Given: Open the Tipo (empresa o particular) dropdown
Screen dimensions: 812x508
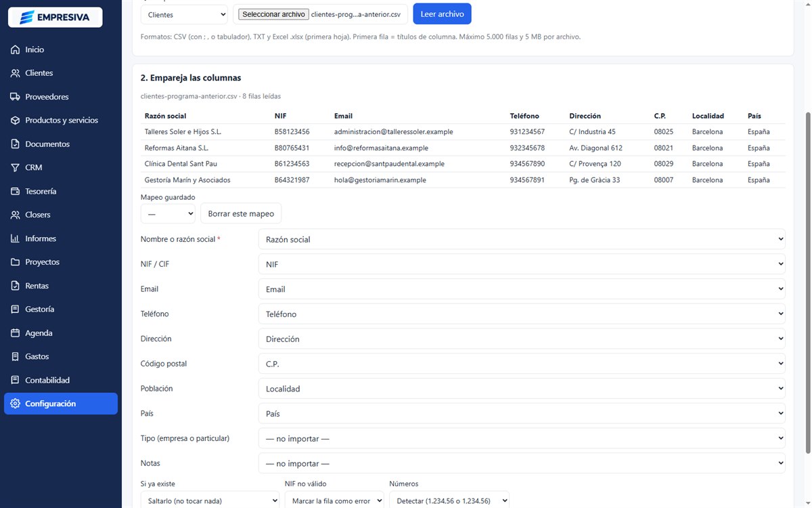Looking at the screenshot, I should [x=522, y=438].
